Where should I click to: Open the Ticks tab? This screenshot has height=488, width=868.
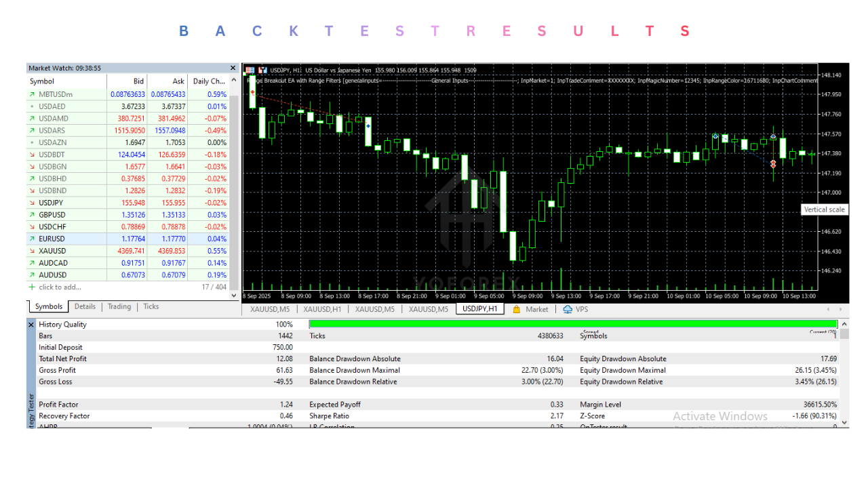pos(151,306)
